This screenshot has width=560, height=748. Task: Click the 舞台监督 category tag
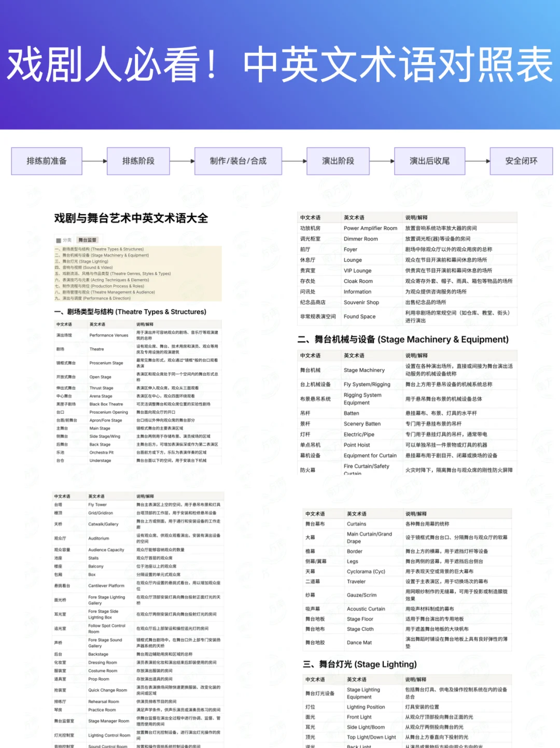(88, 240)
